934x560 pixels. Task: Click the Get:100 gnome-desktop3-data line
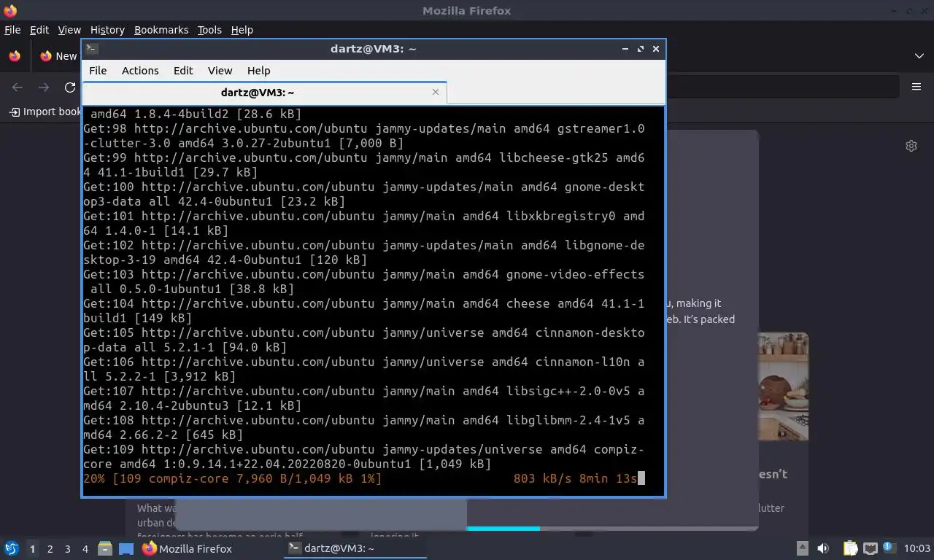364,194
